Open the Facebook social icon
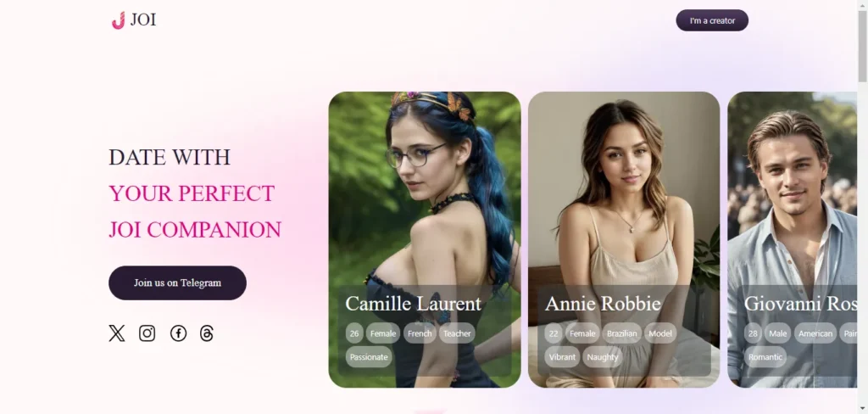 178,333
